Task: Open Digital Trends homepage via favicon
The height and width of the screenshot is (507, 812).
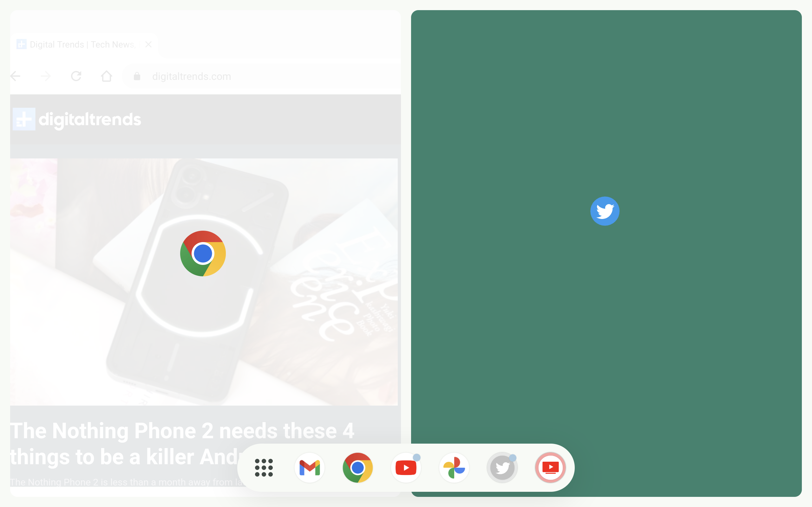Action: click(x=22, y=44)
